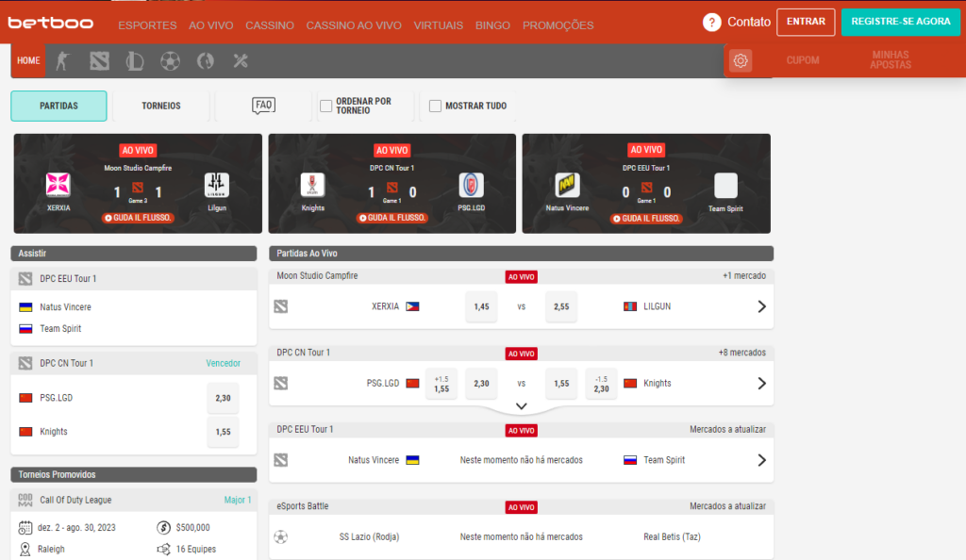Viewport: 966px width, 560px height.
Task: Switch to the Partidas tab
Action: coord(58,106)
